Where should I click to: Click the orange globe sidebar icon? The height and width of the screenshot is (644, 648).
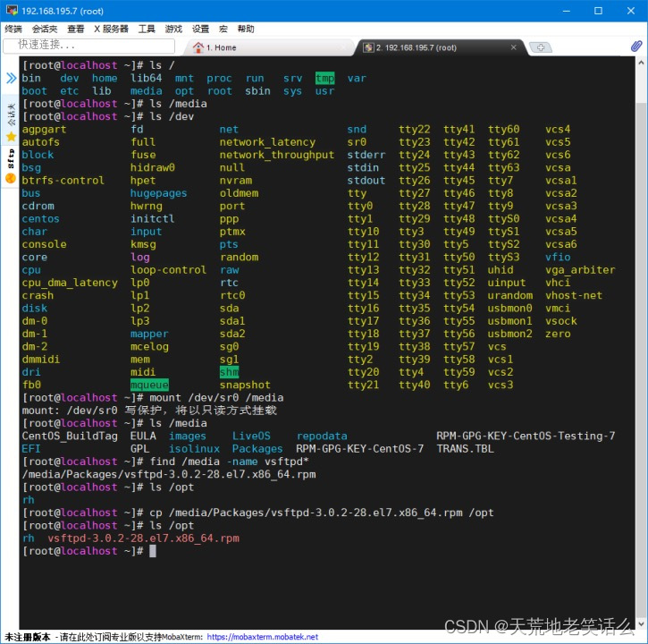pos(11,178)
